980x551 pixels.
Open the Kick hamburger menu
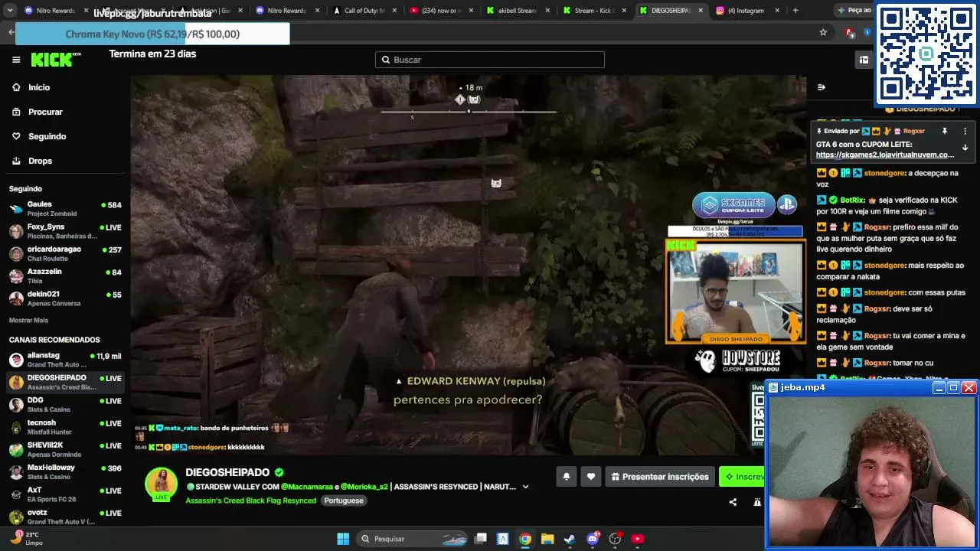[x=16, y=60]
